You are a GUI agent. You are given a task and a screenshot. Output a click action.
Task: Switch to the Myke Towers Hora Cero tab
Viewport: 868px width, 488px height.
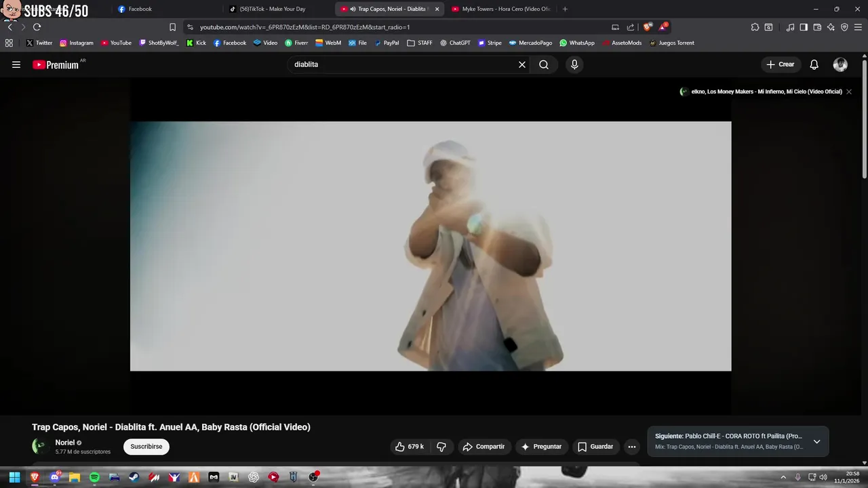[500, 9]
